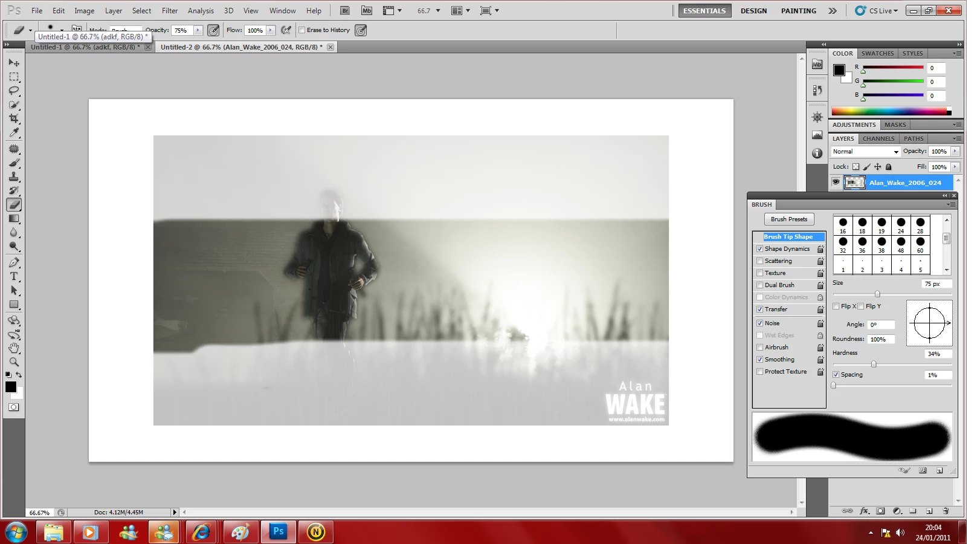Enable Airbrush brush option

point(760,348)
